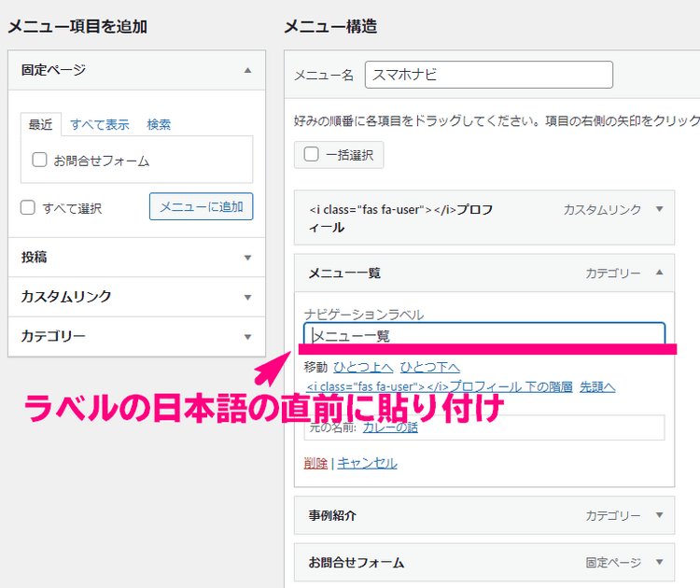Click the メニューに追加 button

tap(202, 206)
